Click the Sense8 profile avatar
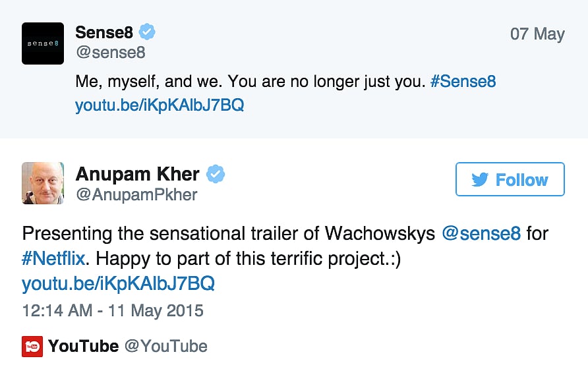 pyautogui.click(x=43, y=43)
